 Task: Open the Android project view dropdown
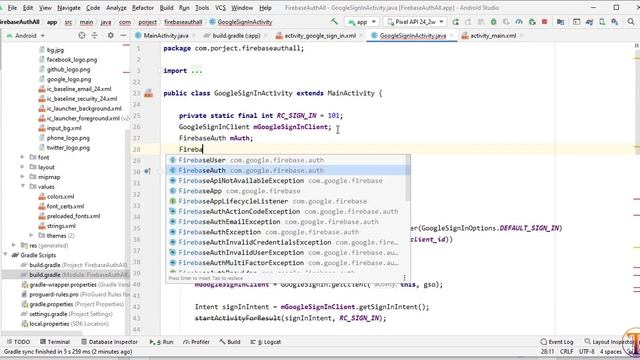point(25,36)
